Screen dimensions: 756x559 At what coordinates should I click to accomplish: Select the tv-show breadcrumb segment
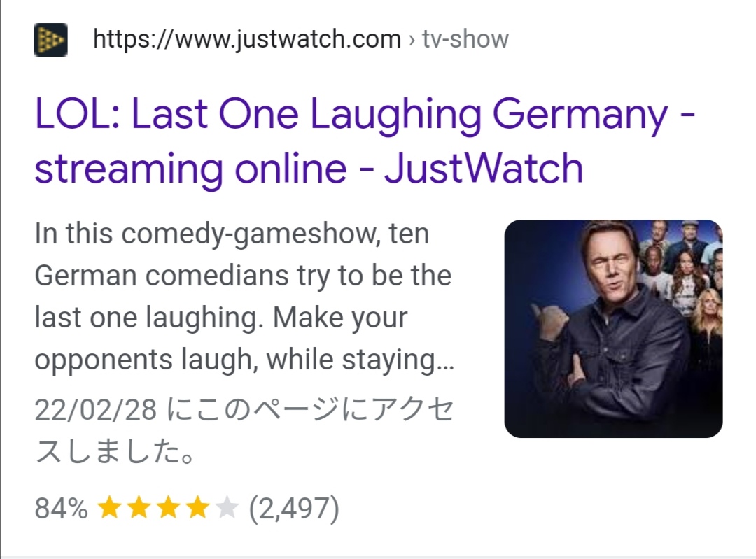pos(465,39)
